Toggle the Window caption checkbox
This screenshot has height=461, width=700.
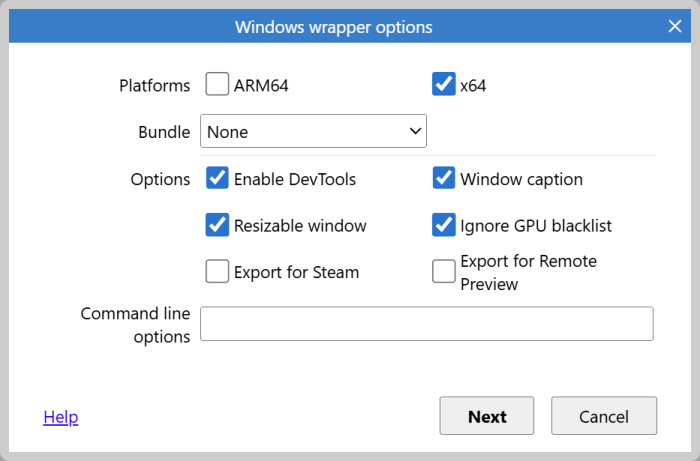444,178
